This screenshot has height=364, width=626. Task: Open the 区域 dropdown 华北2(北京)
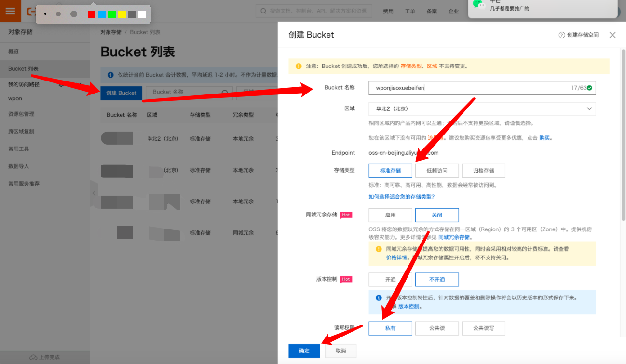pyautogui.click(x=482, y=109)
